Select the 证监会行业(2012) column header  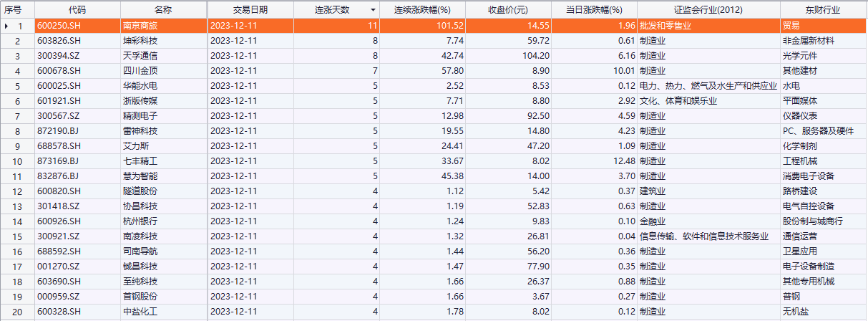tap(708, 10)
